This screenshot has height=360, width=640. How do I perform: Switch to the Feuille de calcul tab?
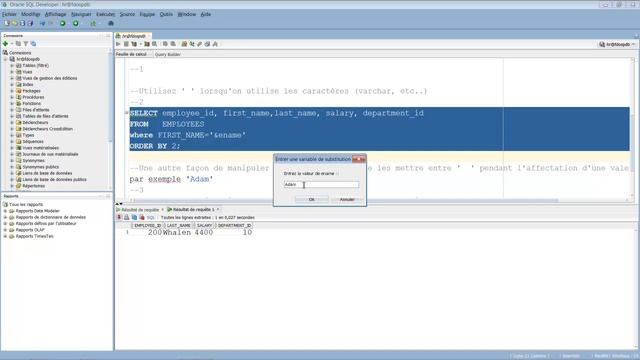(x=131, y=54)
